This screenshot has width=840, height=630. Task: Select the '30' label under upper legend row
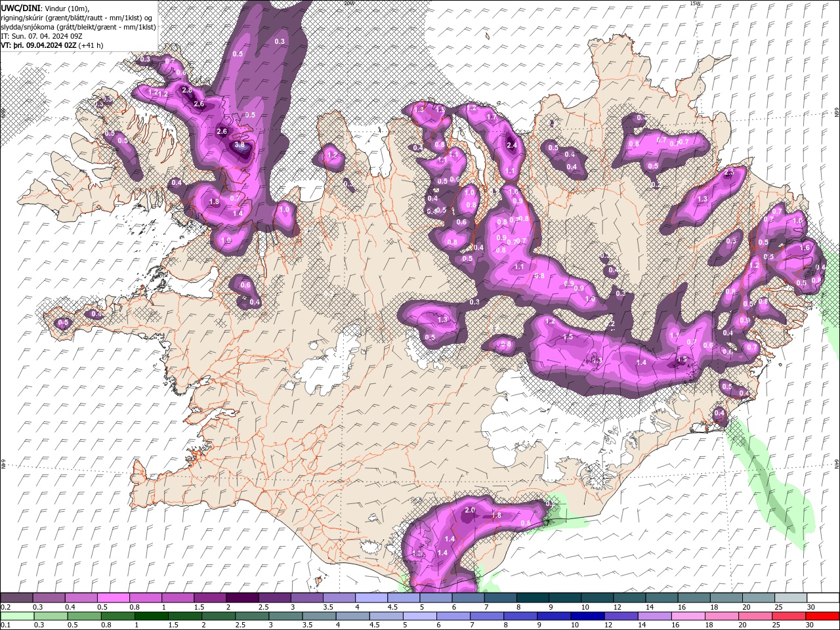point(811,607)
